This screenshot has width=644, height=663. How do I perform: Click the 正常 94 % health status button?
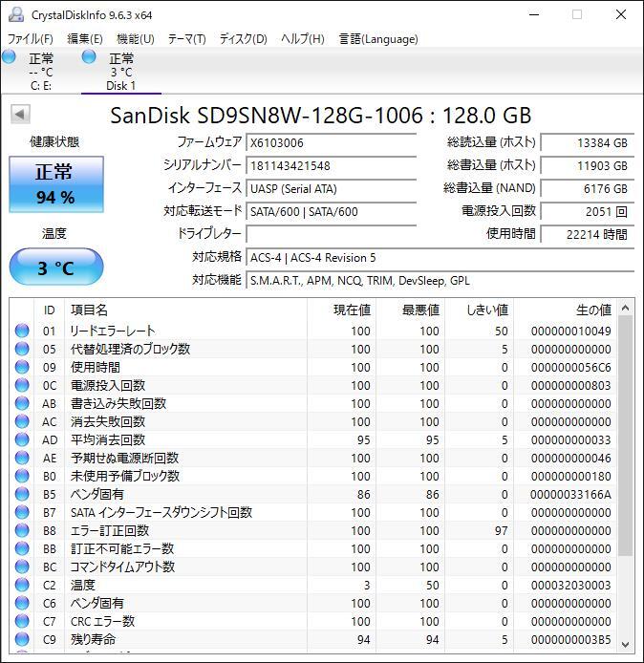(56, 184)
